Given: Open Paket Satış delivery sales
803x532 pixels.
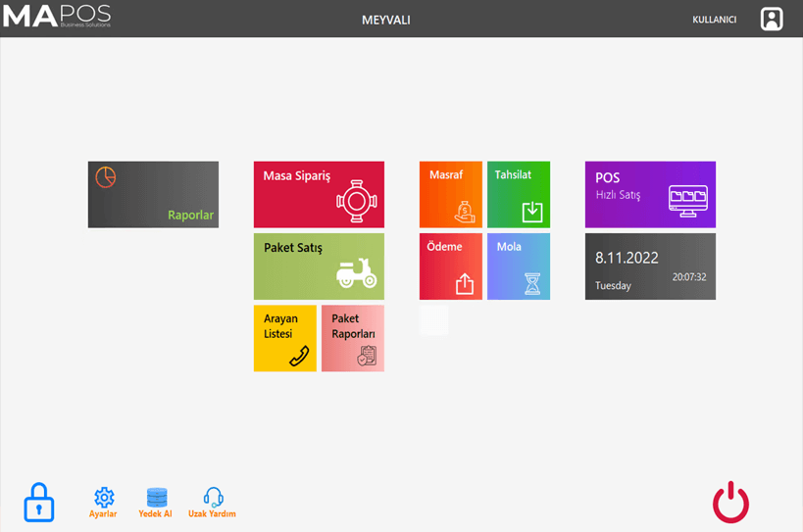Looking at the screenshot, I should coord(319,266).
